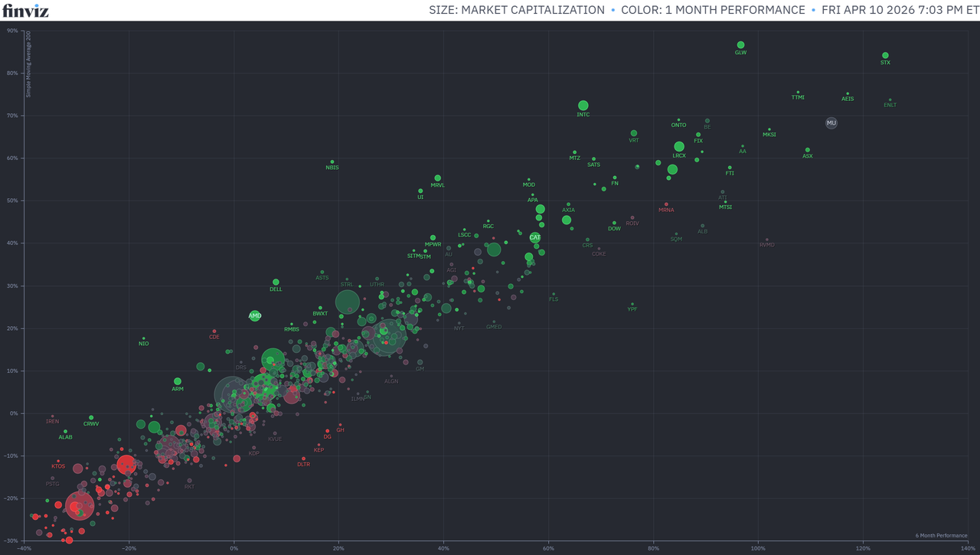Screen dimensions: 980x555
Task: Click the 'COLOR: 1 MONTH PERFORMANCE' header text
Action: [x=713, y=10]
